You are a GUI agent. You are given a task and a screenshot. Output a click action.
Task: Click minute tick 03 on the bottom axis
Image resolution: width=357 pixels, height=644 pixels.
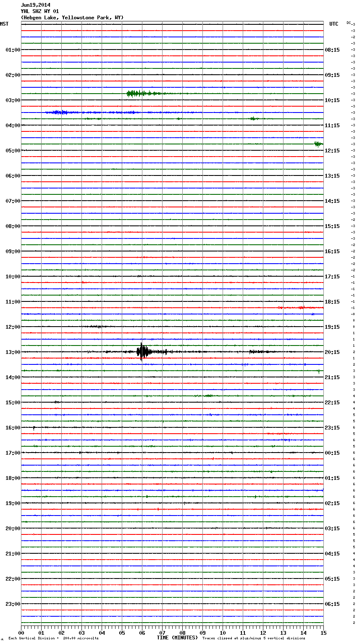tap(82, 633)
